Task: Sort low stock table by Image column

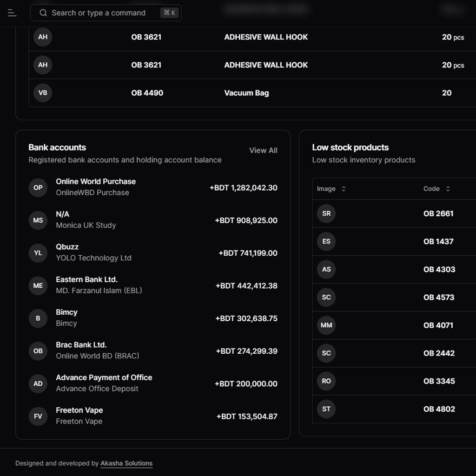Action: click(x=331, y=189)
